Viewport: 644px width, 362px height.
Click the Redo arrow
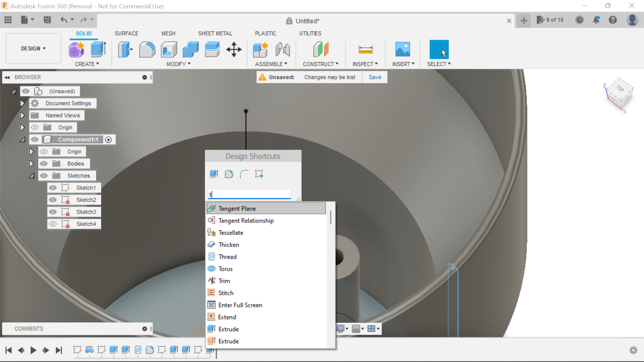click(84, 20)
